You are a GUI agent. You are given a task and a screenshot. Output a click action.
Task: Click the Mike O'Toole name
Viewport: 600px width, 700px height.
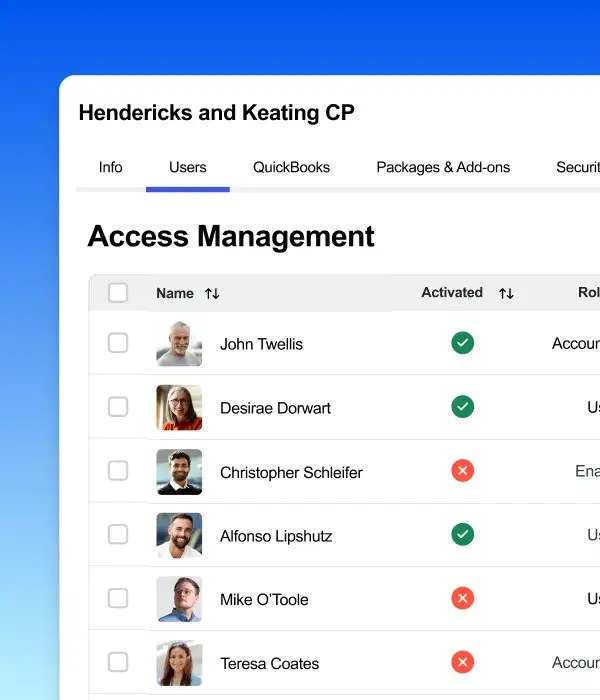click(264, 600)
